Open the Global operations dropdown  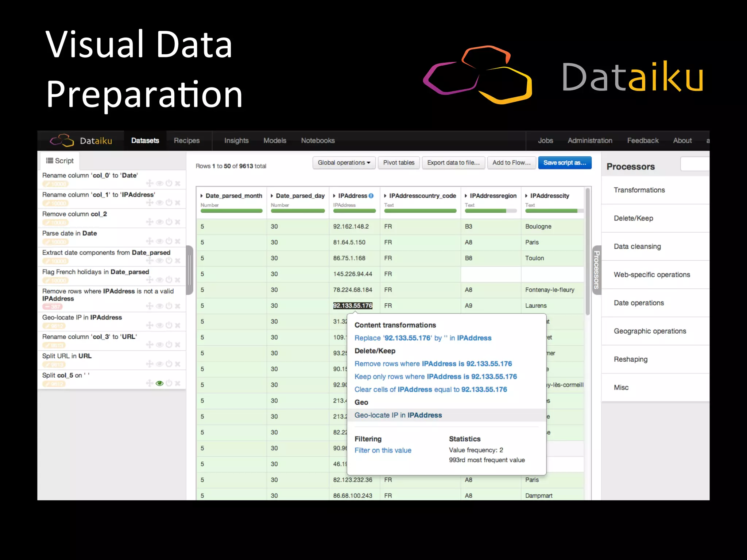click(344, 163)
